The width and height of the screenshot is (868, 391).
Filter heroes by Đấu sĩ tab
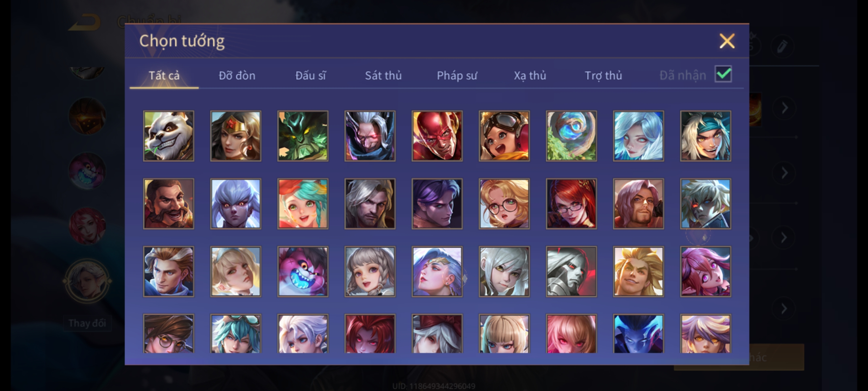311,75
